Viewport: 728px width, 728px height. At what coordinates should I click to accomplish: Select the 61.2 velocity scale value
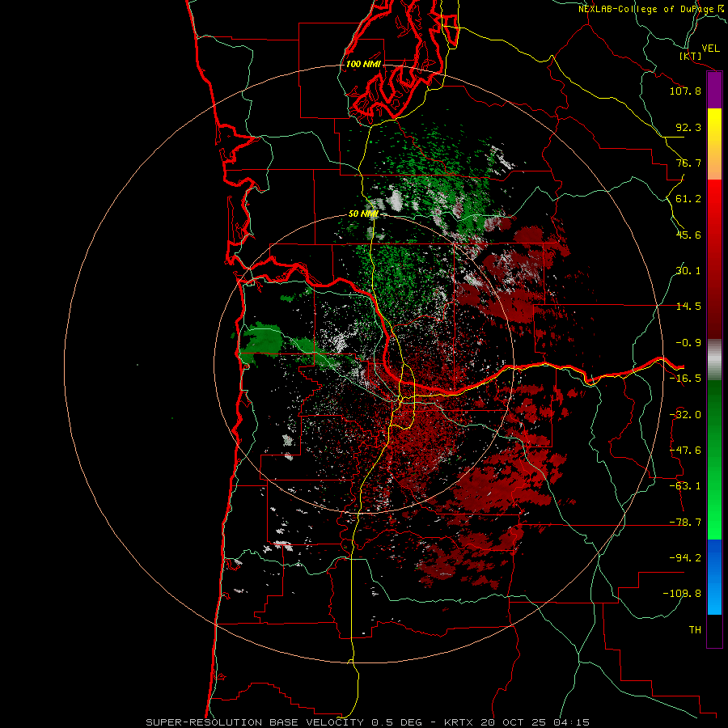pos(688,199)
